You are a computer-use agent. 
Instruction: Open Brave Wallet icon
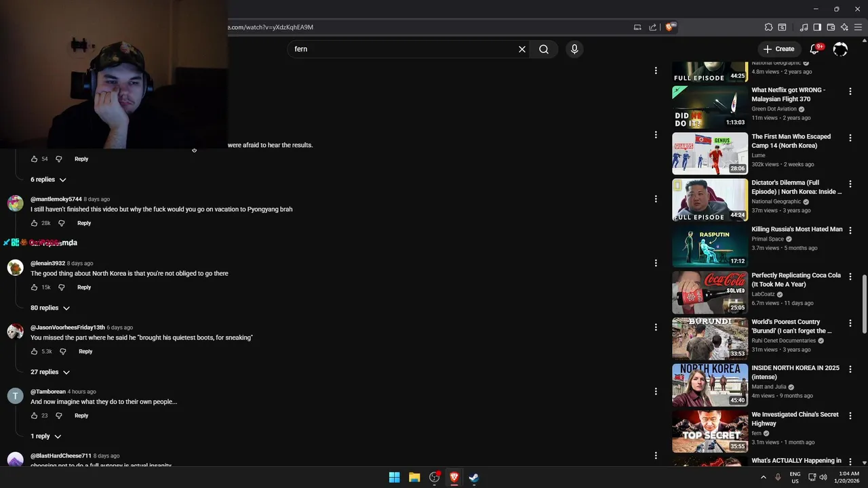click(831, 27)
